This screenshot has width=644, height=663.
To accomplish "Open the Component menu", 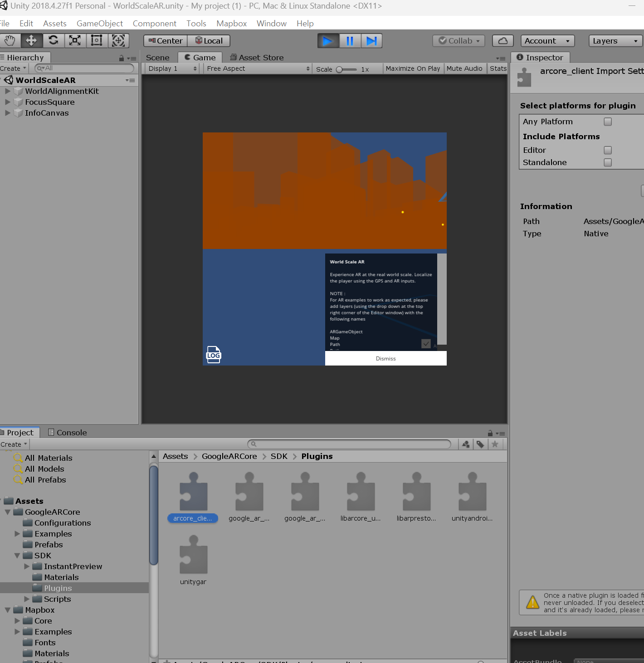I will 155,24.
